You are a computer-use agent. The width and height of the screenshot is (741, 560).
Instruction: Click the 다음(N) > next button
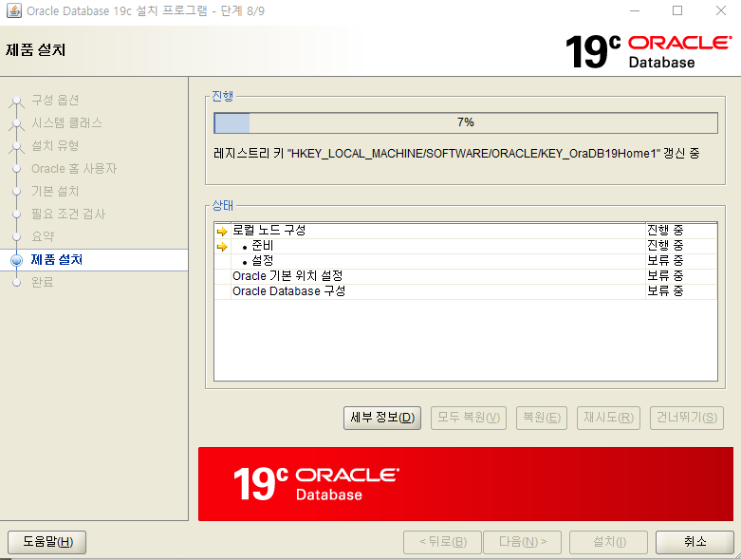pos(522,542)
